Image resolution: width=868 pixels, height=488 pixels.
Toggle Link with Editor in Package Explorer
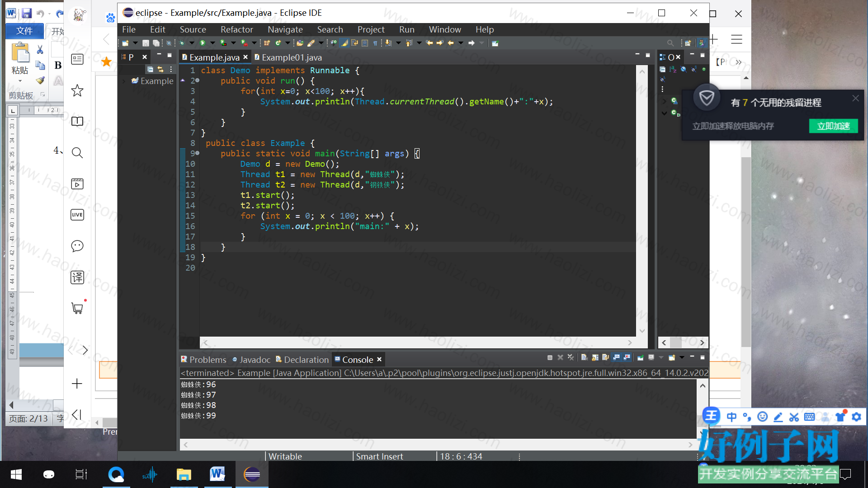[x=160, y=69]
